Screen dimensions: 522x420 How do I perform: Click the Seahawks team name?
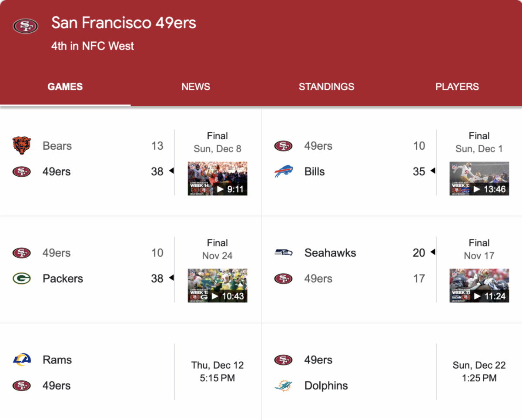(x=330, y=253)
